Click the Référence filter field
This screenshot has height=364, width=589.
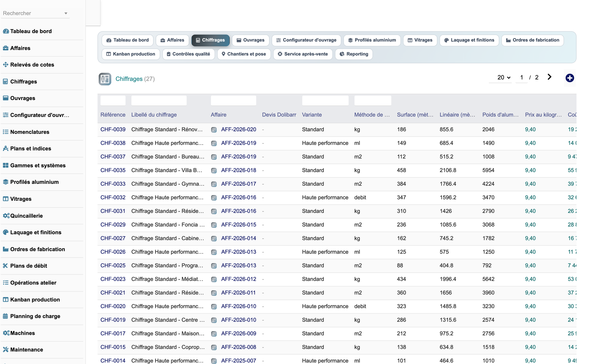(113, 100)
